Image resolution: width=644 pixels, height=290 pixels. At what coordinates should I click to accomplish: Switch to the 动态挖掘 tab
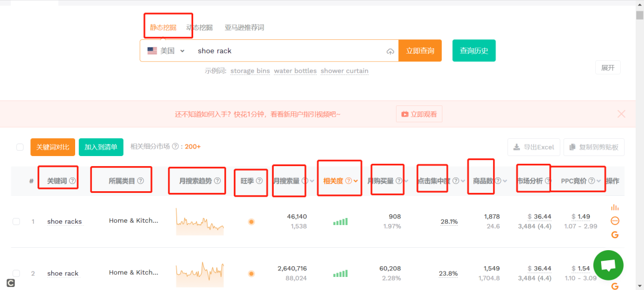pyautogui.click(x=200, y=27)
